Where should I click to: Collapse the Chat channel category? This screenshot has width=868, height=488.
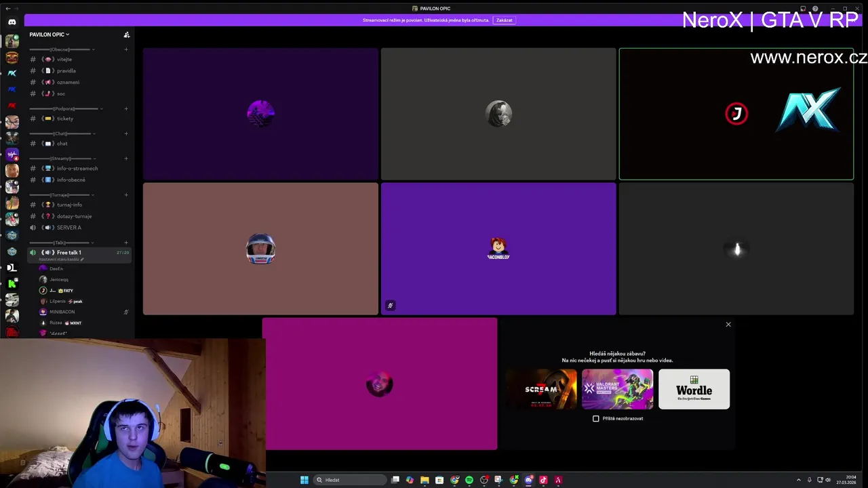(x=62, y=134)
